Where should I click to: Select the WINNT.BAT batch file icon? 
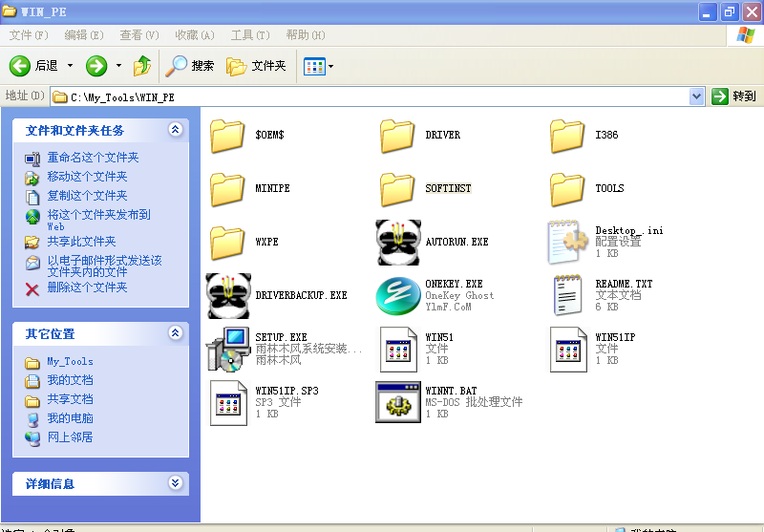click(398, 402)
